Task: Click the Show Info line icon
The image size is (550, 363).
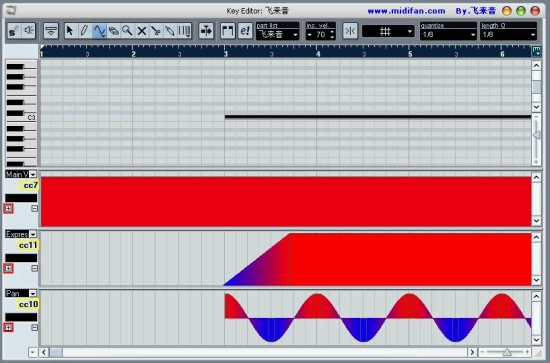Action: [51, 31]
